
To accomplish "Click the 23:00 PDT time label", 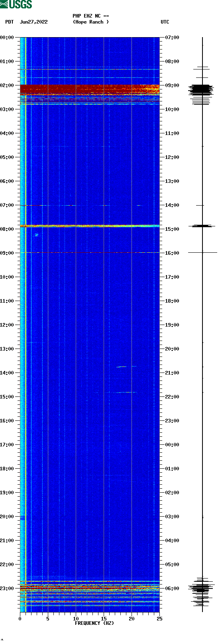I will pos(7,589).
